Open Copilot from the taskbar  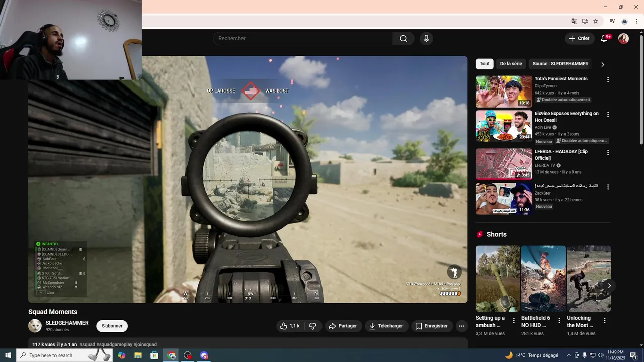121,355
